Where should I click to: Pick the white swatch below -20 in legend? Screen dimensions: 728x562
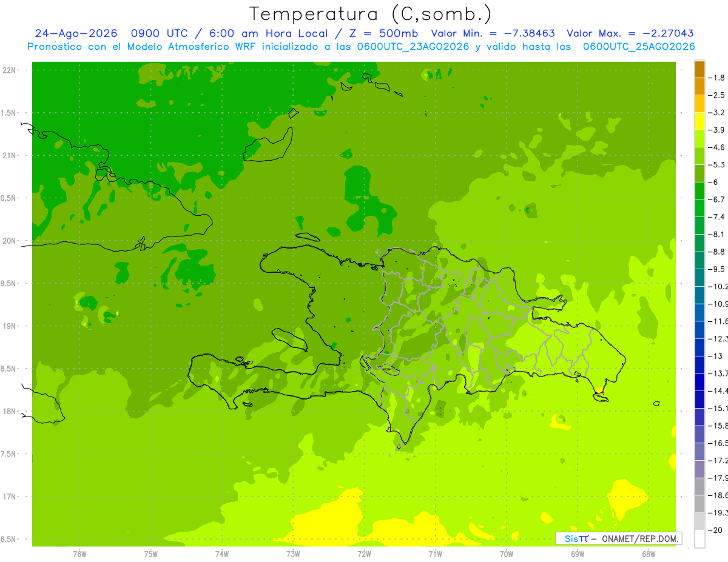tap(699, 539)
